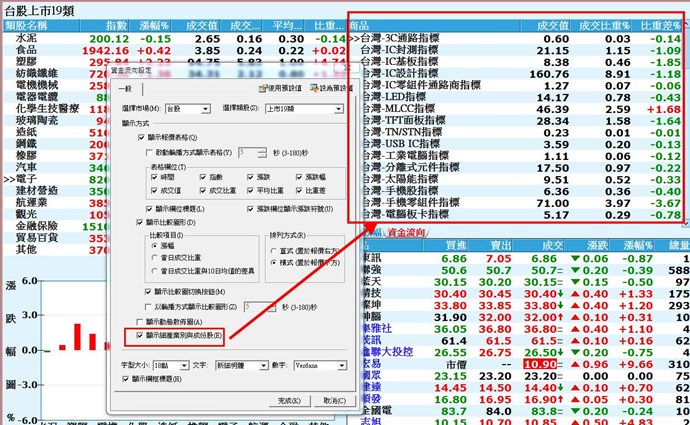This screenshot has width=690, height=425.
Task: Select the 貿易百貨 sector row
Action: click(x=56, y=238)
